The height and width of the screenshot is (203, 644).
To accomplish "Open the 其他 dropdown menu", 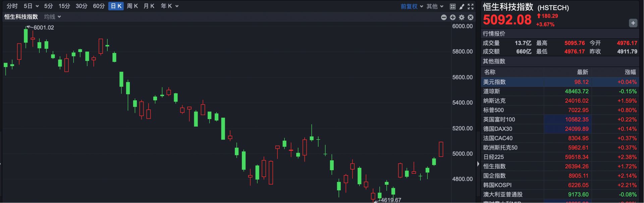I will click(435, 6).
